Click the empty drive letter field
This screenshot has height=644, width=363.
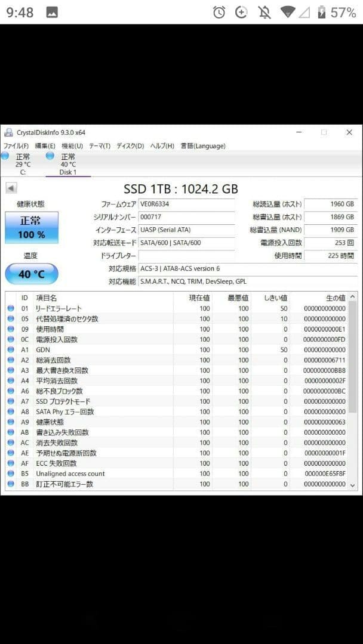pyautogui.click(x=186, y=255)
